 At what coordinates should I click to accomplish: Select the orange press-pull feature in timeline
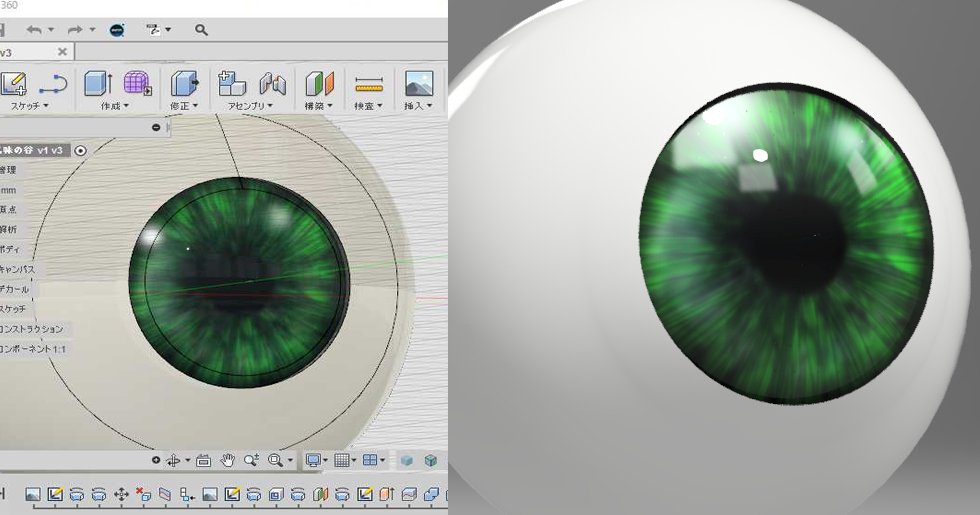[387, 495]
